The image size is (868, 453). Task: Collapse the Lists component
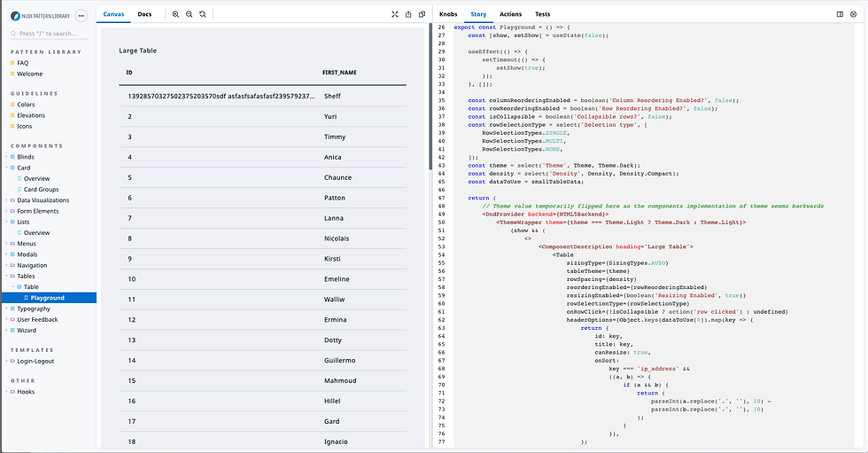pos(23,223)
